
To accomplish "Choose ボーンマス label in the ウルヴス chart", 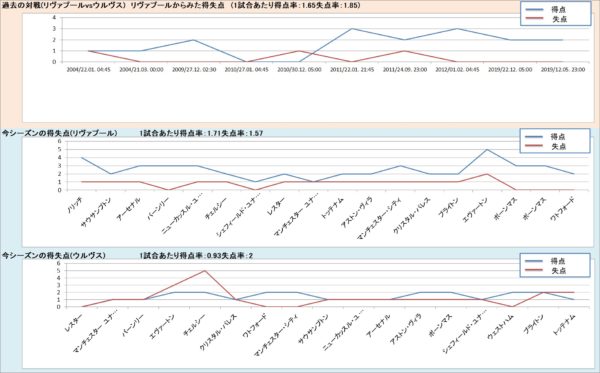I will (440, 324).
